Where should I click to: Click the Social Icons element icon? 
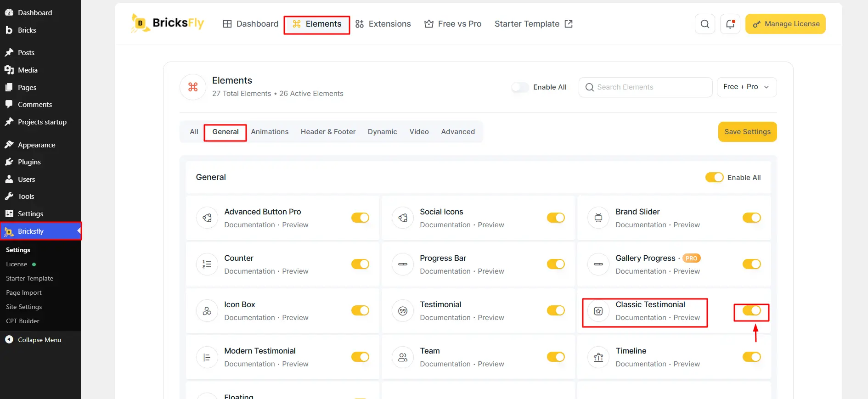(x=403, y=218)
